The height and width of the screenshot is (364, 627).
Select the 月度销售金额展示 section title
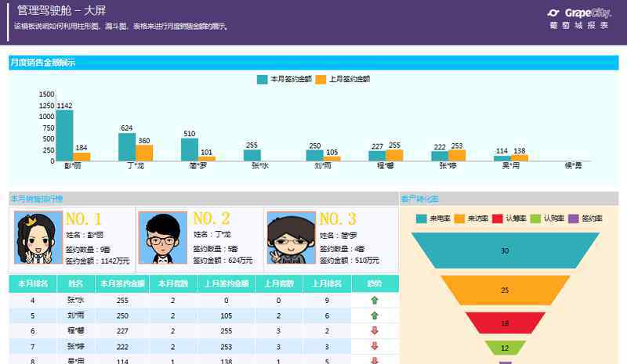point(43,63)
